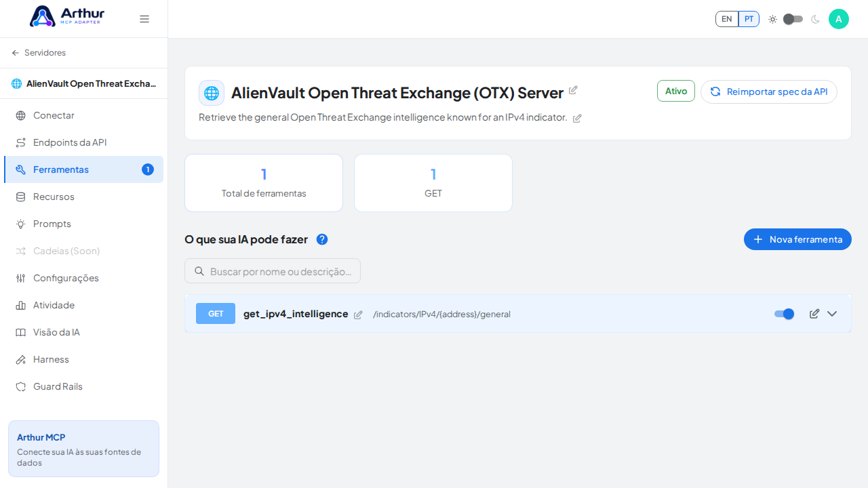Click the O que sua IA pode fazer heading
The height and width of the screenshot is (488, 868).
(x=246, y=239)
